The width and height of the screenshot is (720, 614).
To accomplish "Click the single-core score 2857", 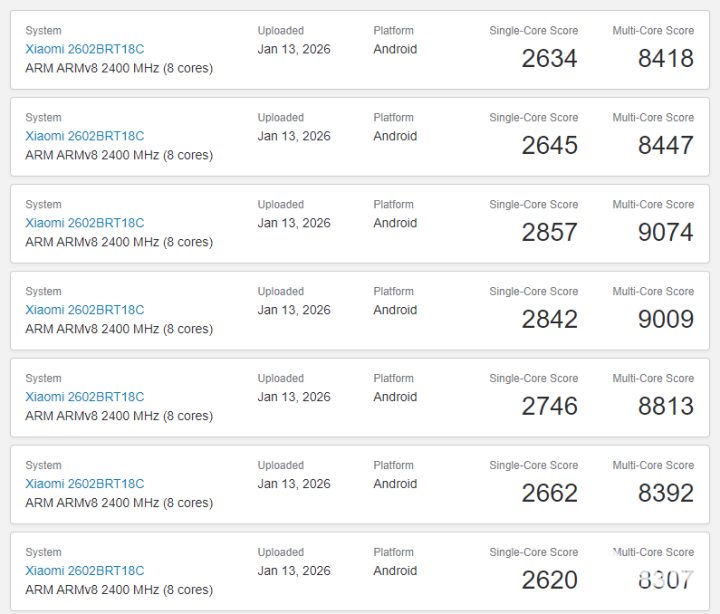I will coord(549,233).
